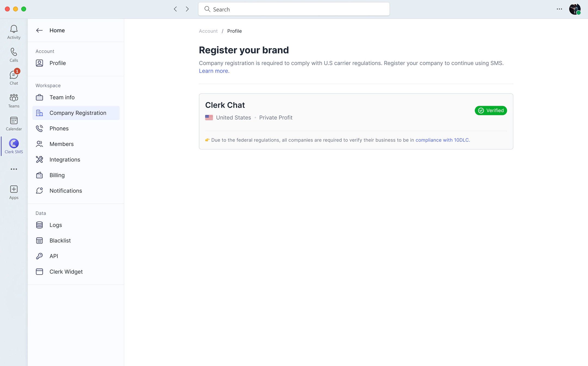The height and width of the screenshot is (366, 588).
Task: Select the Clerk SMS app icon
Action: [x=14, y=146]
